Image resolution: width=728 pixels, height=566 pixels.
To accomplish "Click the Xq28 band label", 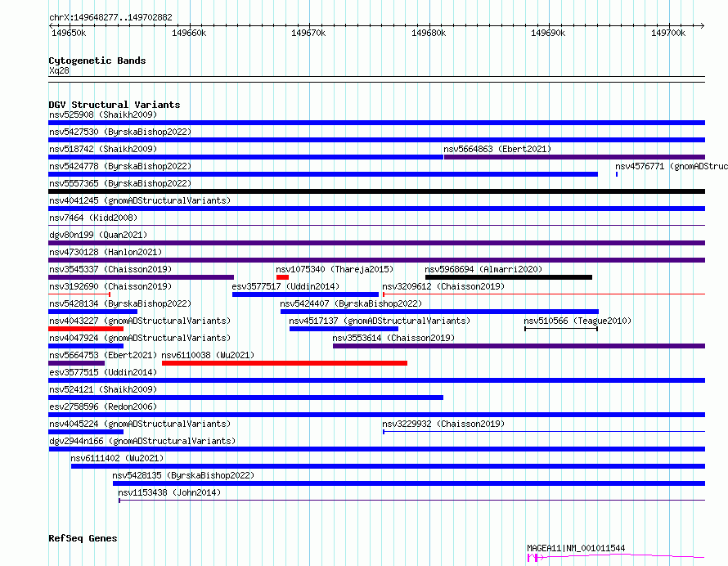I will pos(59,70).
